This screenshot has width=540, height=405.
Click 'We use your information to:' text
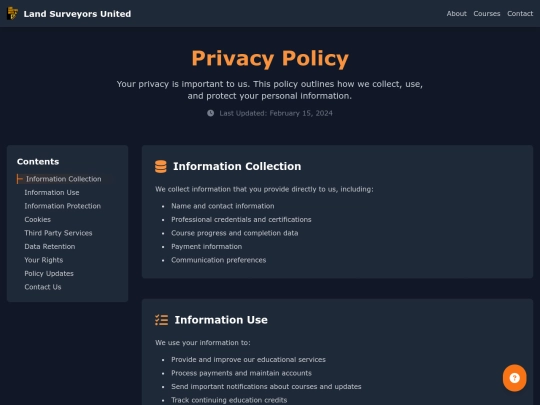point(202,343)
